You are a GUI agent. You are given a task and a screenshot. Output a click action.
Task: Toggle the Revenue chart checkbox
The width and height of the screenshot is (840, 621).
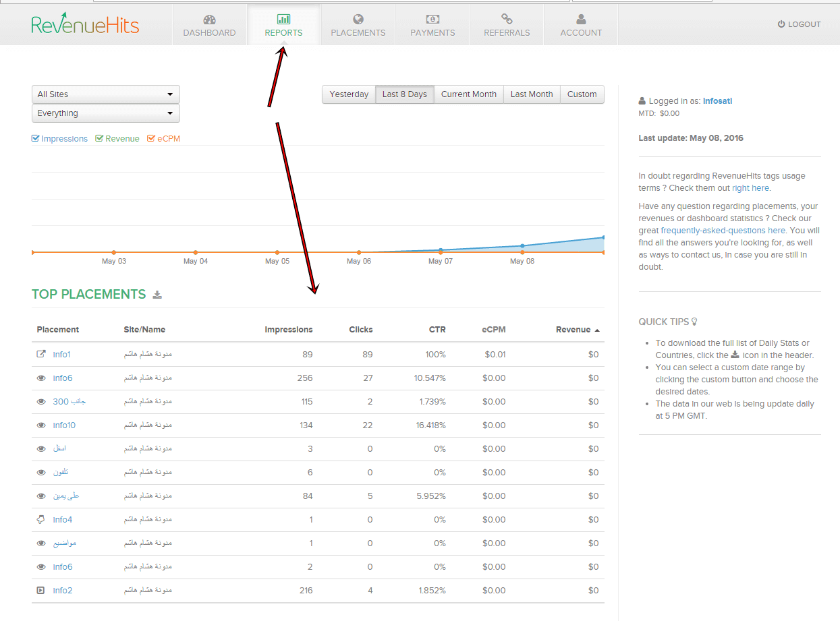[99, 139]
